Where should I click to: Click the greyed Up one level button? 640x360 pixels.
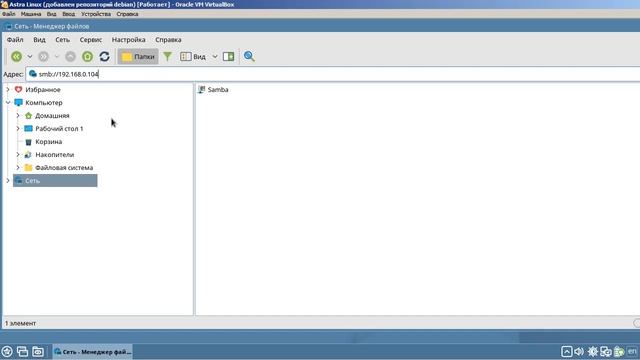pos(70,57)
